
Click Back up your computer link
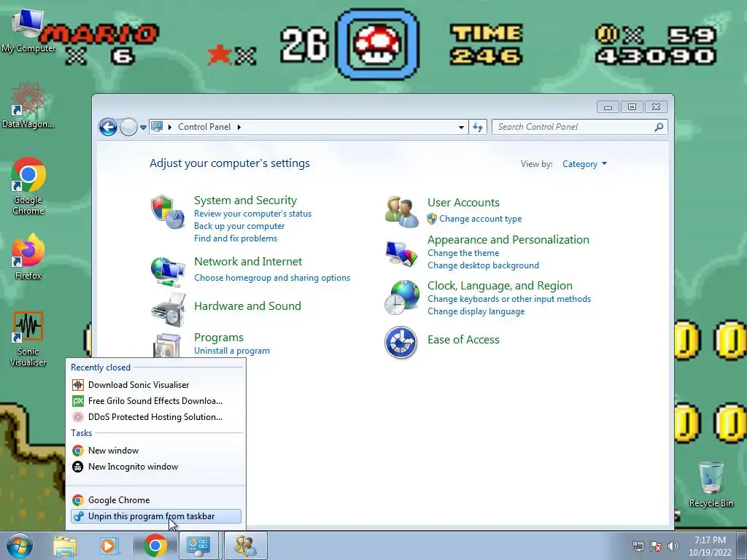(x=239, y=226)
